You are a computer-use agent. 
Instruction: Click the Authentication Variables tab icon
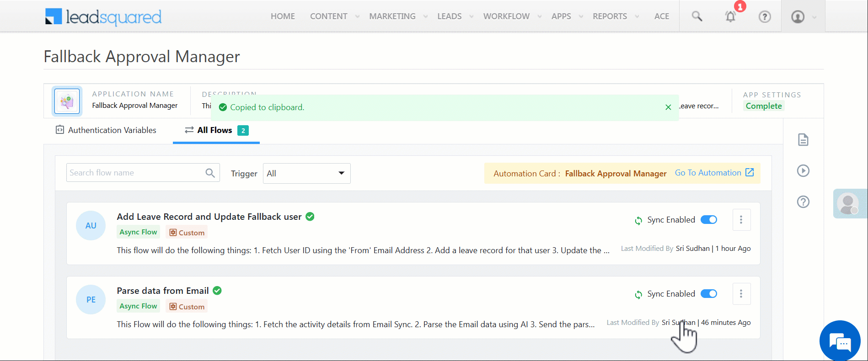click(60, 130)
